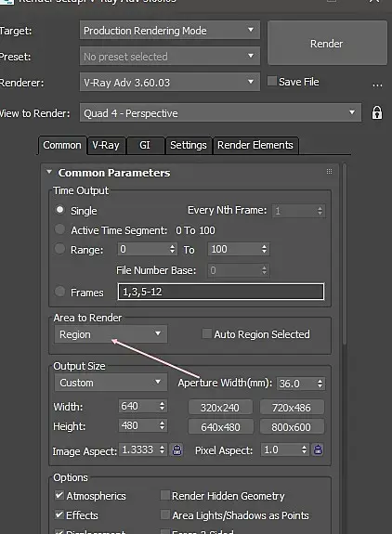Click the View to Render lock icon
The image size is (392, 534).
coord(377,112)
